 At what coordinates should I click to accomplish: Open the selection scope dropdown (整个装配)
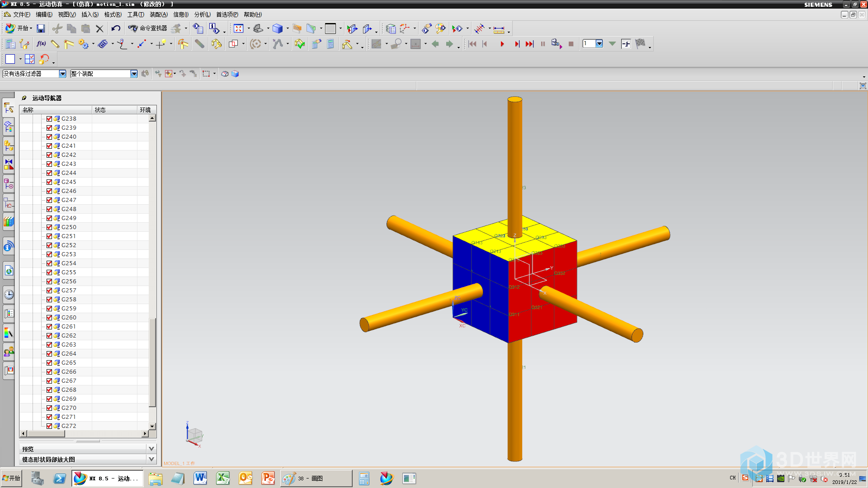[134, 74]
